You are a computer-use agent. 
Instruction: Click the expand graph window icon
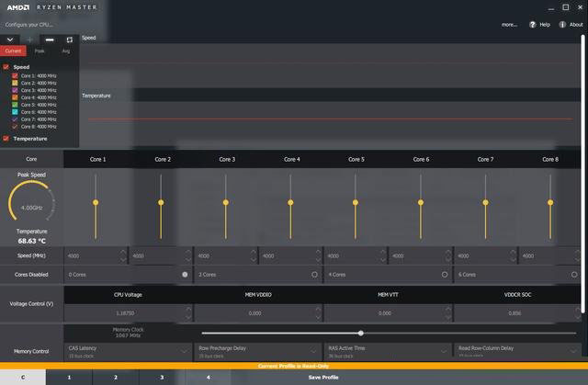pos(69,40)
